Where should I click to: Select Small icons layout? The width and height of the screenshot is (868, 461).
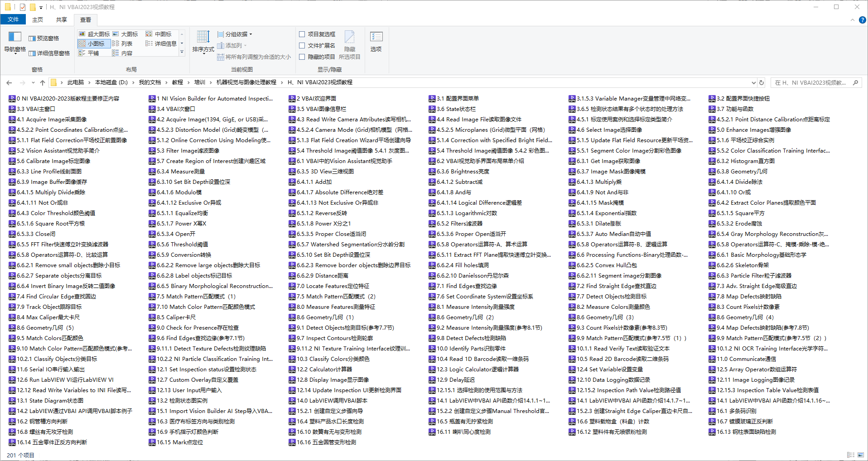94,43
